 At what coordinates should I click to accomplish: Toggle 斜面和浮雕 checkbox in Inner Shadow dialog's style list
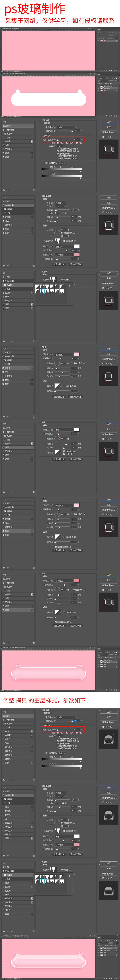pos(3,356)
